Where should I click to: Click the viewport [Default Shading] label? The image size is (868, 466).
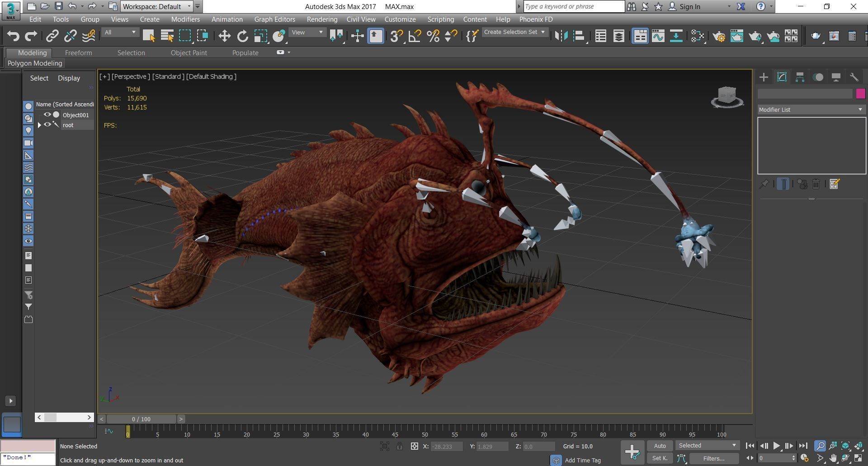211,76
